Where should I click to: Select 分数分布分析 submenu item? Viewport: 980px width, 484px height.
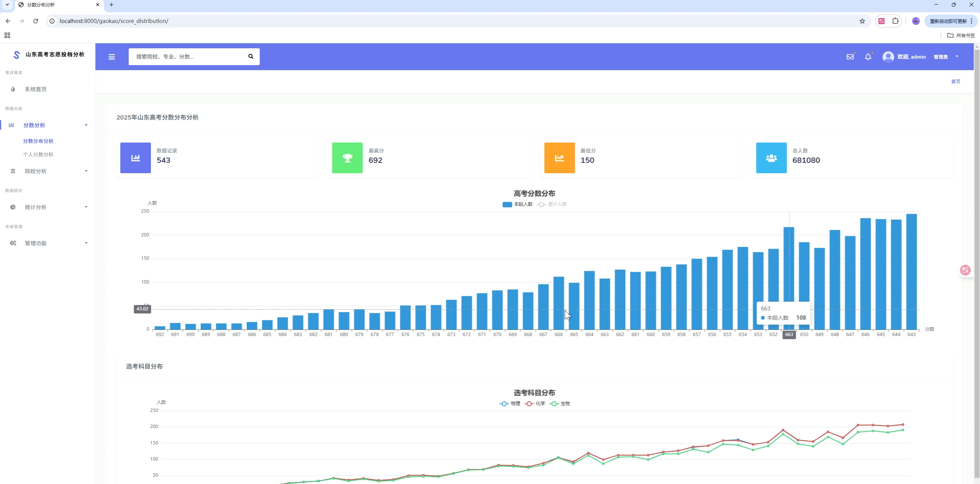click(38, 141)
